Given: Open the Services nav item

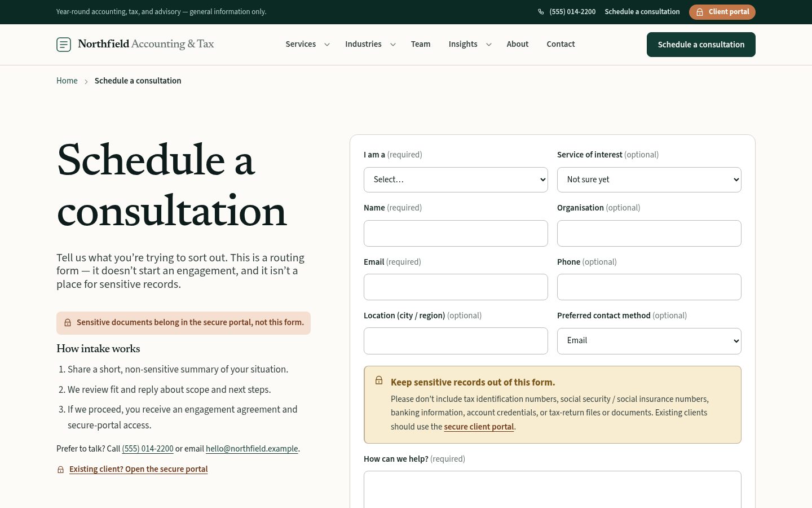Looking at the screenshot, I should (x=301, y=44).
